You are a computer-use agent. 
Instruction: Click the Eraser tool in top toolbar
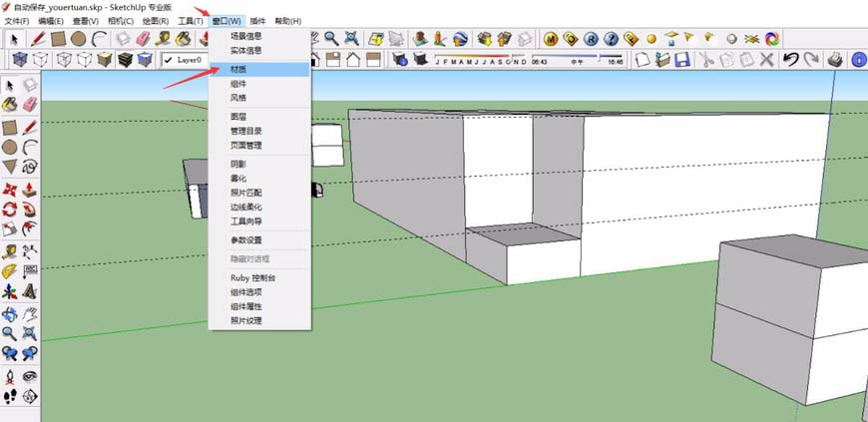pyautogui.click(x=143, y=38)
